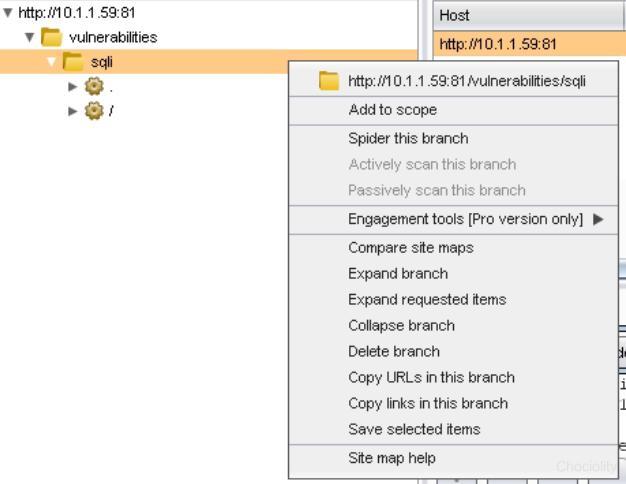Expand the dot item under sqli

tap(73, 86)
